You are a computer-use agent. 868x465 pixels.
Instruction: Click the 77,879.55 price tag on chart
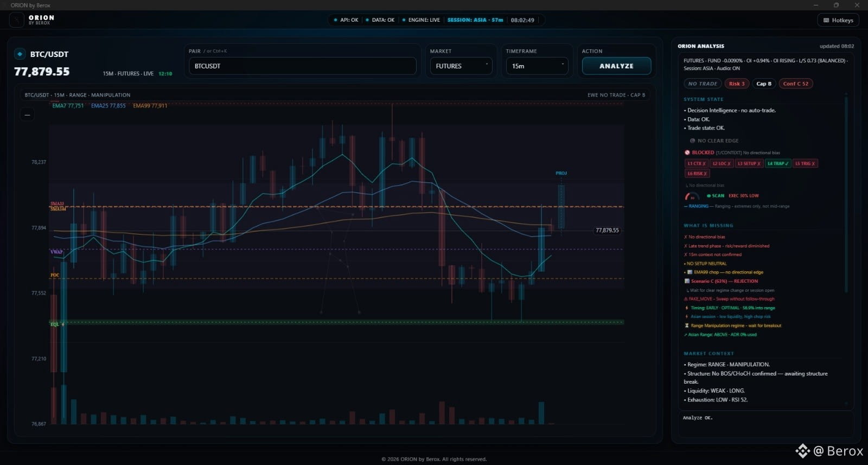(x=607, y=230)
